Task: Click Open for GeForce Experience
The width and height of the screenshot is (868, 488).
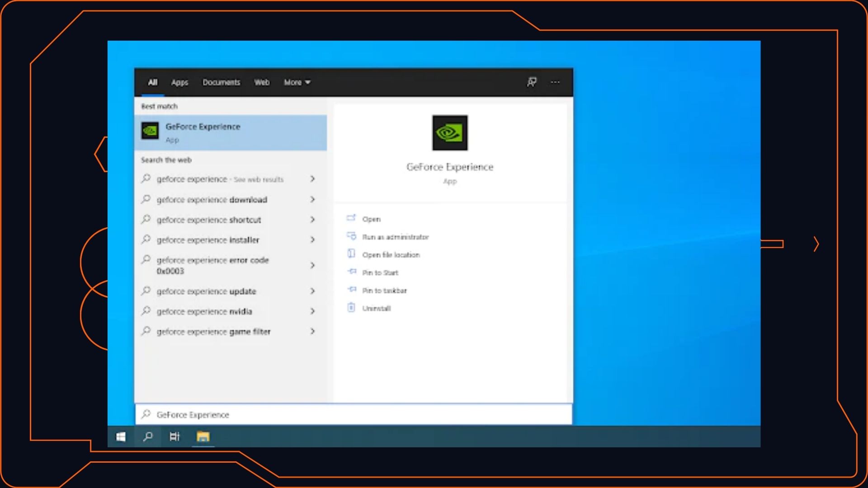Action: point(371,219)
